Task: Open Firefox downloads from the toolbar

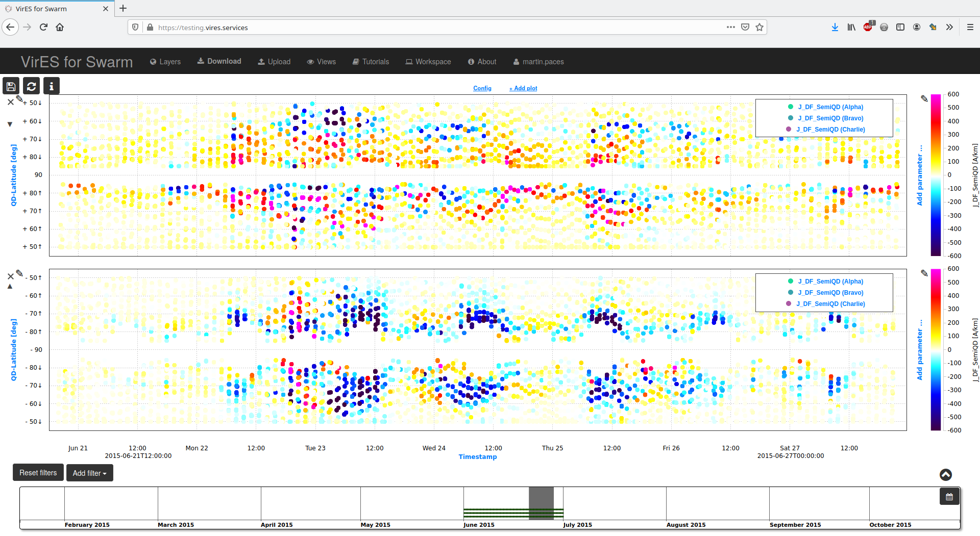Action: click(835, 27)
